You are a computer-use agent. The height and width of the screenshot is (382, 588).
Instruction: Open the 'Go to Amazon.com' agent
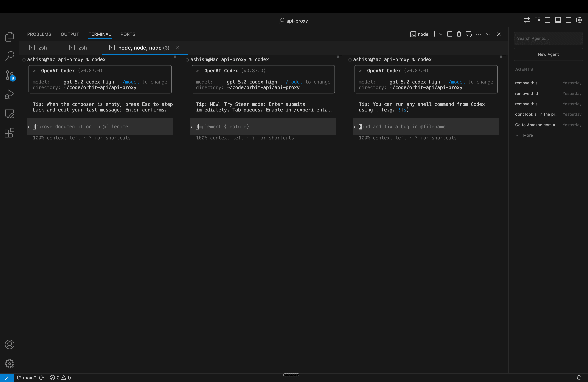tap(536, 125)
